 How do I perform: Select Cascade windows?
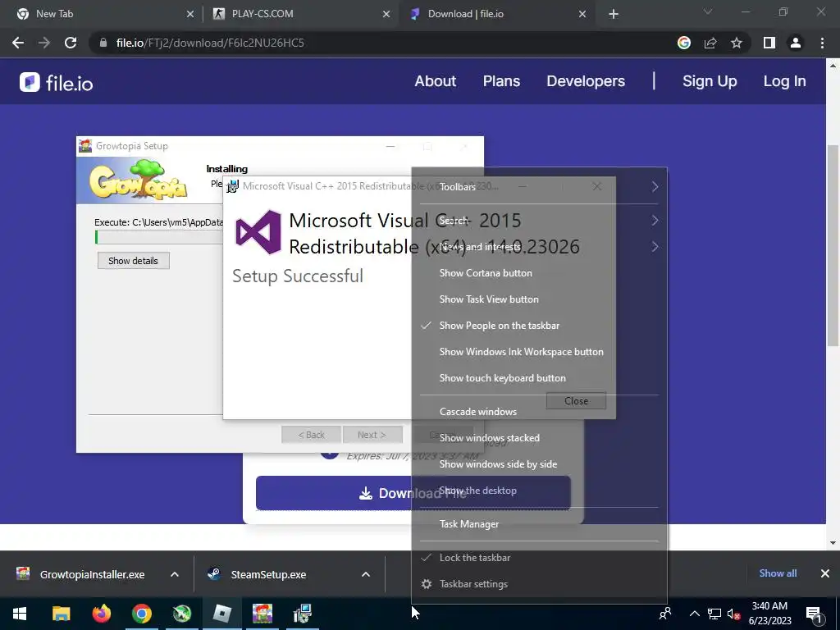point(478,412)
